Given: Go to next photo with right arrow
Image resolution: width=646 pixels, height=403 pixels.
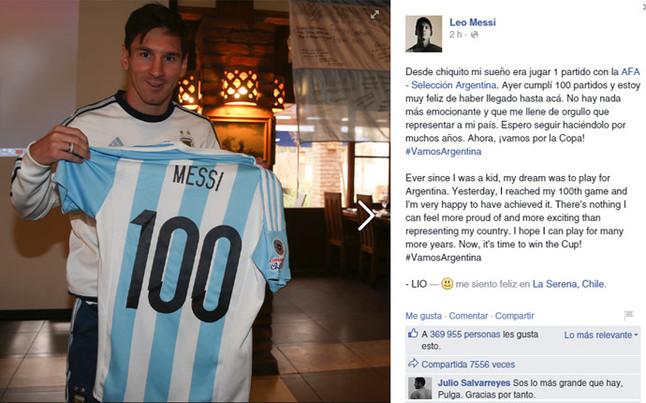Looking at the screenshot, I should point(366,215).
